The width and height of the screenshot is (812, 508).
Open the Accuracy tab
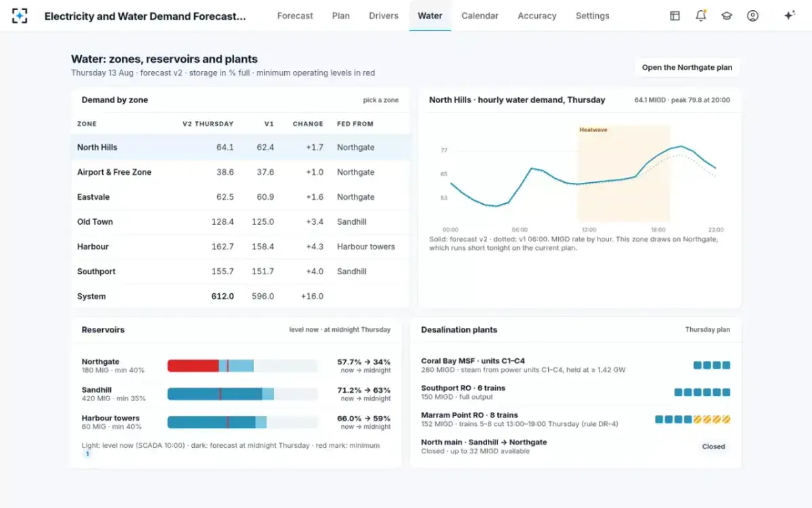click(x=537, y=16)
